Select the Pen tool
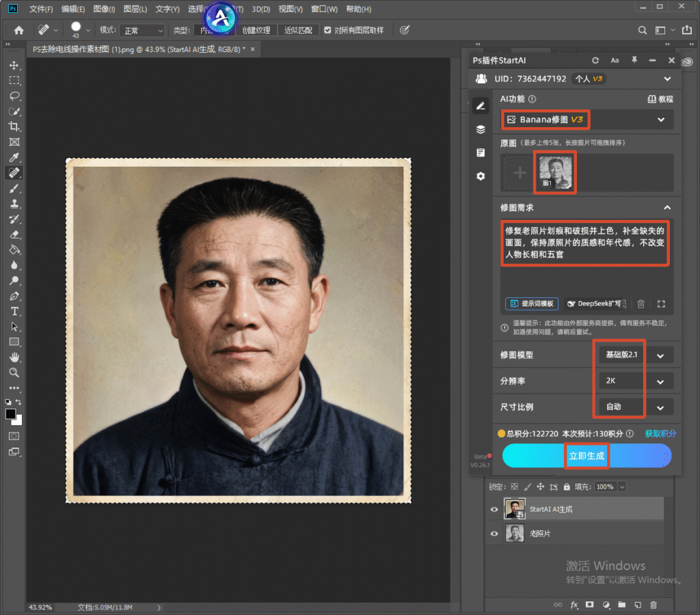 [x=14, y=297]
